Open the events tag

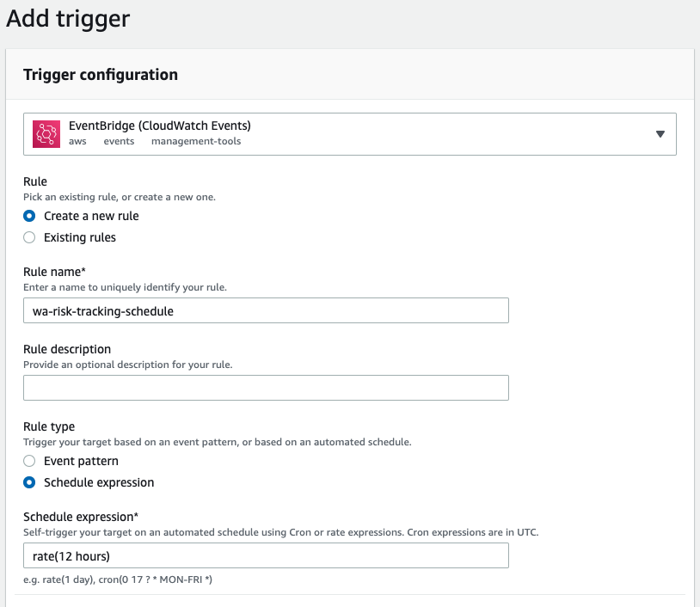coord(119,141)
